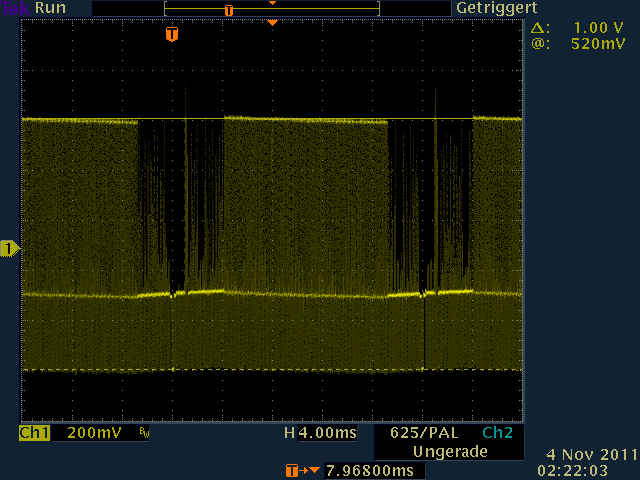This screenshot has width=640, height=480.
Task: Click the delta cursor triangle symbol
Action: pyautogui.click(x=539, y=29)
